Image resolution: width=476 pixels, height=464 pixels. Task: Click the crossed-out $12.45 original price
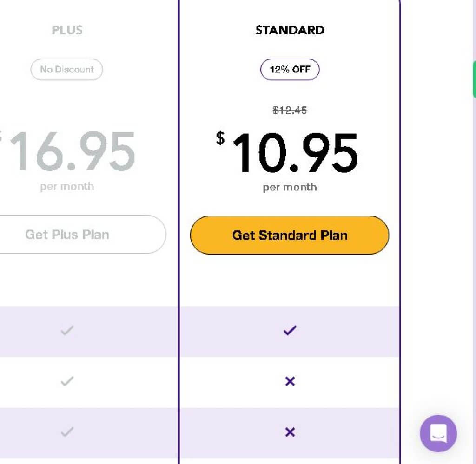point(290,111)
